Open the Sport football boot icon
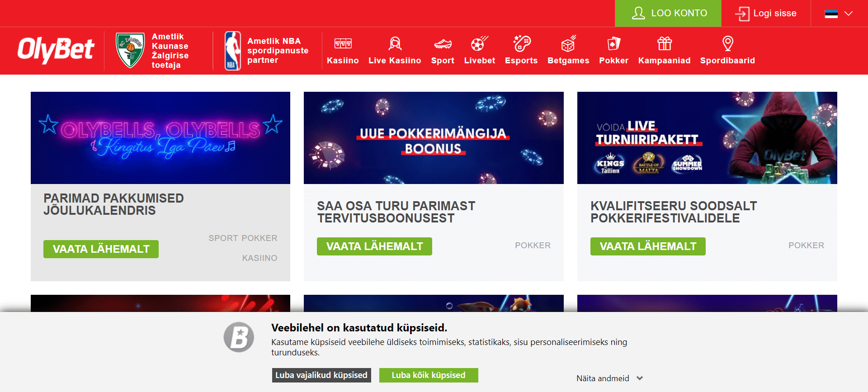 pos(443,44)
